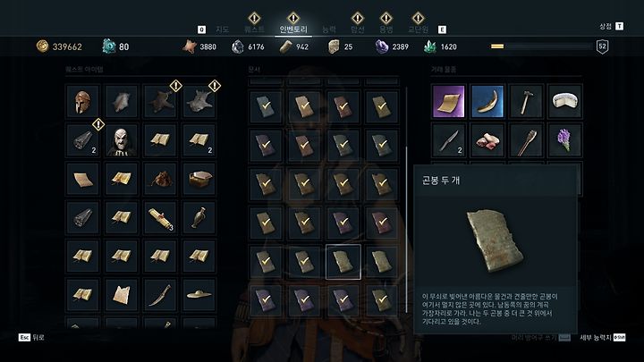The height and width of the screenshot is (362, 644).
Task: Select the open wooden chest item
Action: (x=199, y=179)
